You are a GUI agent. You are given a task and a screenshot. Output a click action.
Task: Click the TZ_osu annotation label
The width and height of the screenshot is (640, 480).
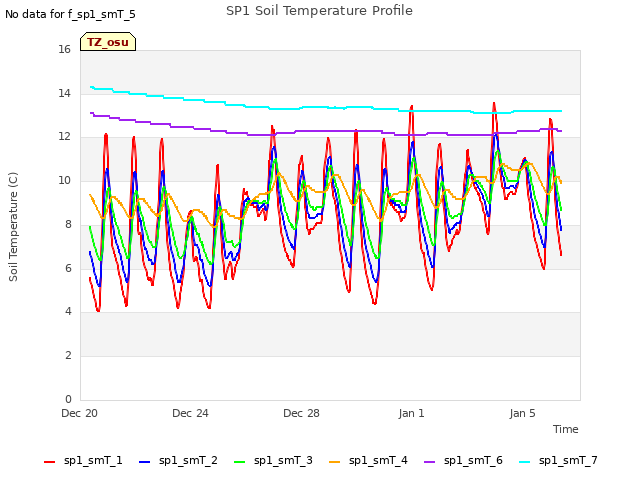point(108,42)
